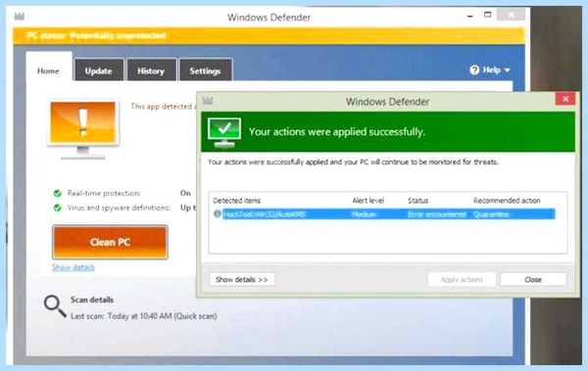Click the PC status Potentially unprotected banner
This screenshot has height=371, width=588.
click(x=269, y=36)
